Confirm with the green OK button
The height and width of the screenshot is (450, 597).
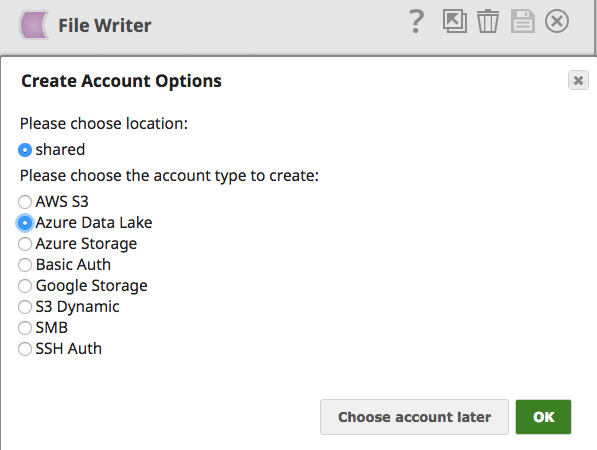543,417
